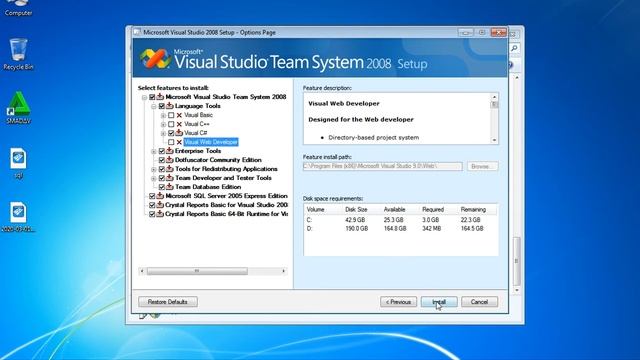
Task: Collapse the Language Tools node
Action: [x=154, y=106]
